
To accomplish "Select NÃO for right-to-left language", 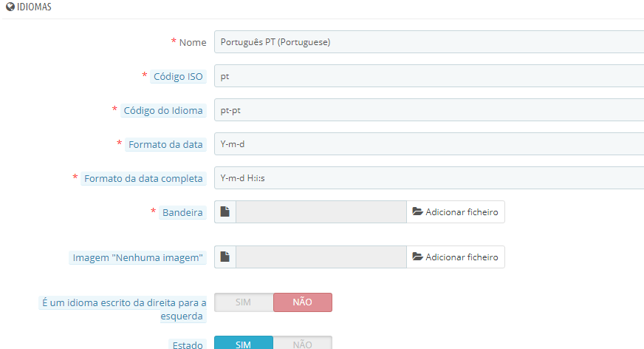I will click(x=303, y=302).
